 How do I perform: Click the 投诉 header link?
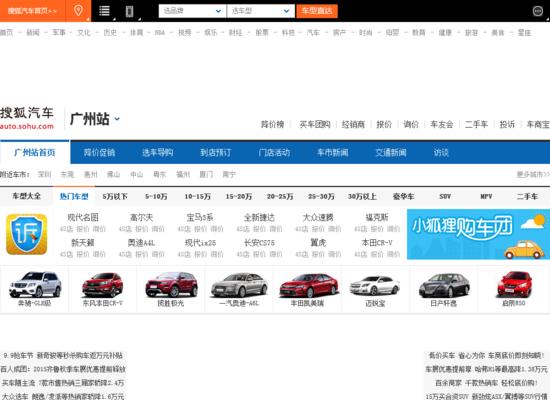(x=507, y=124)
